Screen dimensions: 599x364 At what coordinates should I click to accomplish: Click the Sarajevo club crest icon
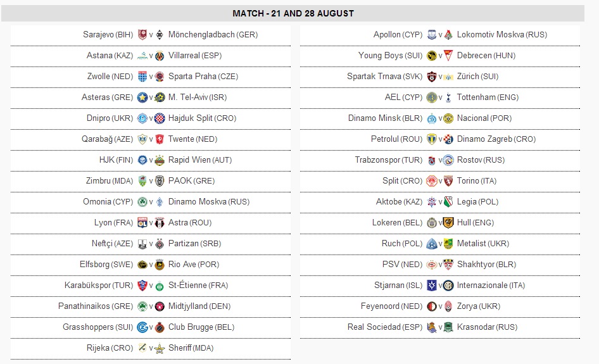pos(142,35)
